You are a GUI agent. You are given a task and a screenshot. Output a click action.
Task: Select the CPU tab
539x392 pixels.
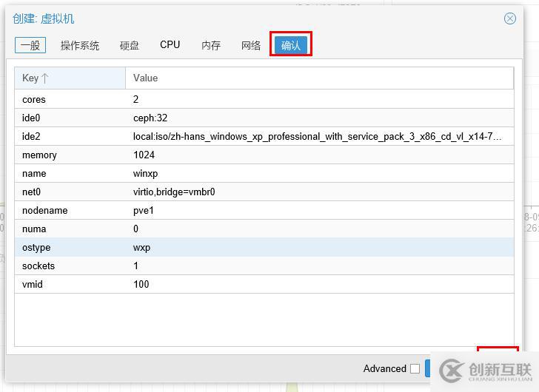click(170, 45)
